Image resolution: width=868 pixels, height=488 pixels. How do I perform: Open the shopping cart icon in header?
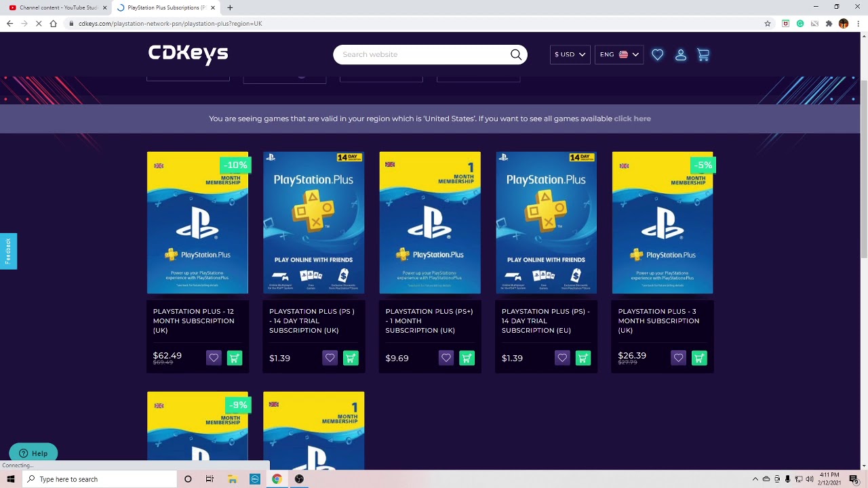[x=703, y=55]
